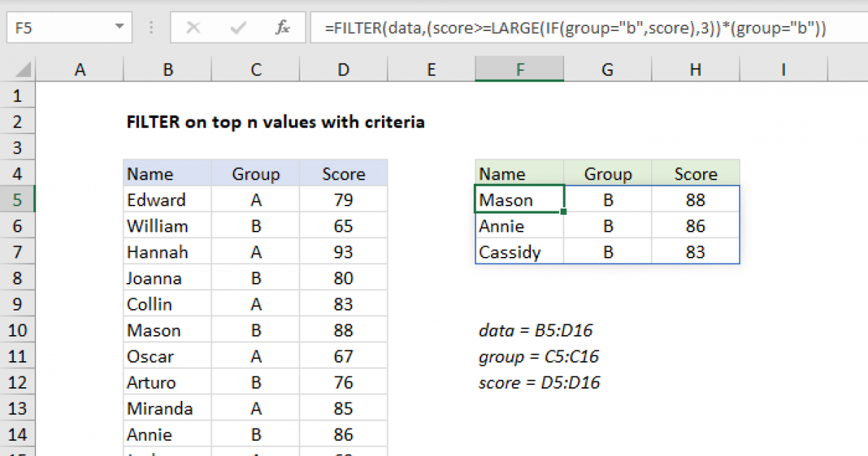868x456 pixels.
Task: Click score cell 79 for Edward
Action: click(344, 200)
